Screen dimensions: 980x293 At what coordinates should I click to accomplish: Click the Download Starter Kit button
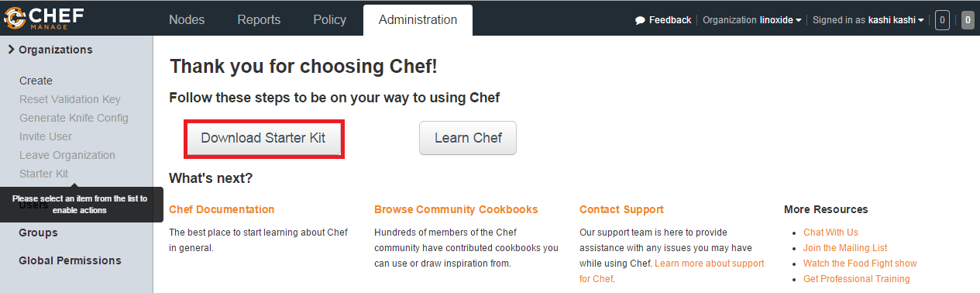[x=263, y=138]
